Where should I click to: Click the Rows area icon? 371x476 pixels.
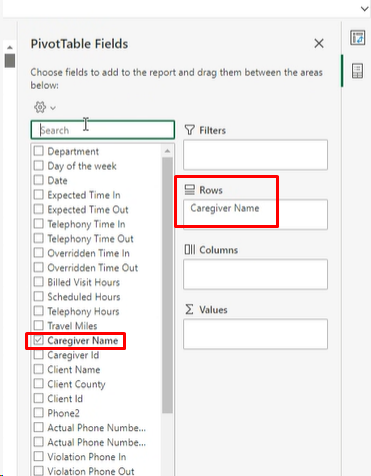(x=190, y=190)
